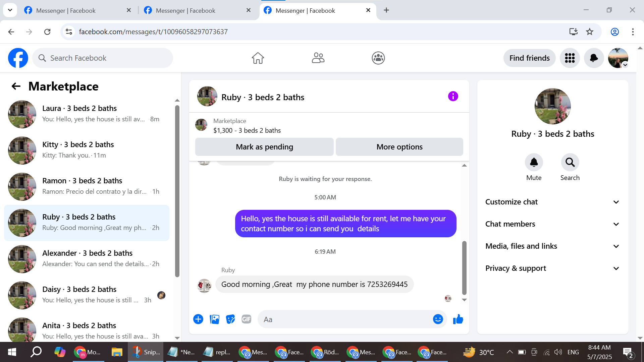Mute this Ruby conversation

point(534,163)
